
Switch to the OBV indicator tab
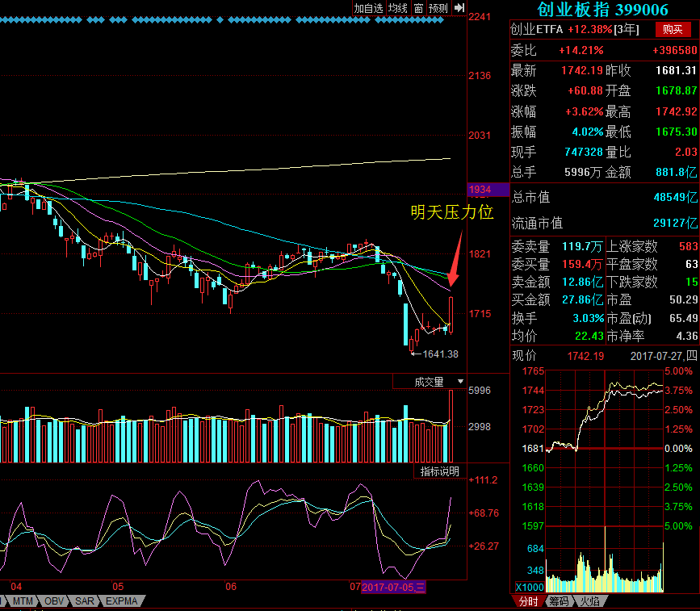coord(54,601)
